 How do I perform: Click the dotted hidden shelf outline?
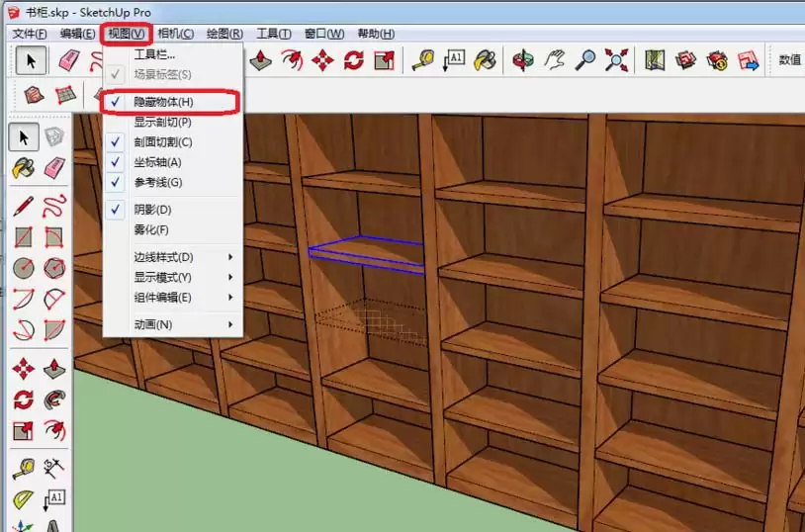pos(370,321)
